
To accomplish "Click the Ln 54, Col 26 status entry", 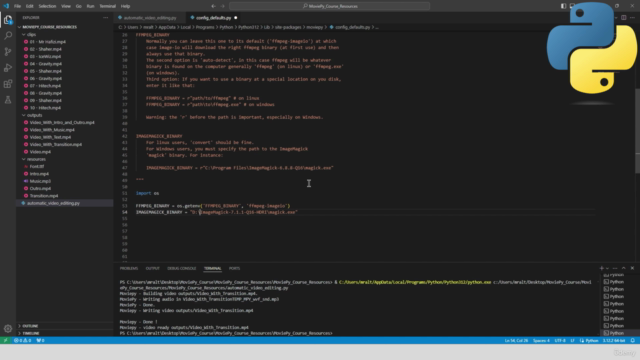I will point(516,340).
